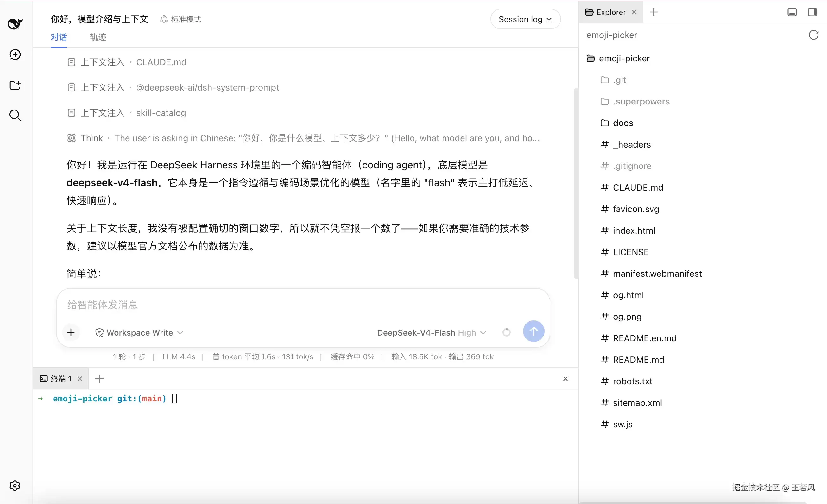
Task: Close the Explorer tab
Action: [634, 12]
